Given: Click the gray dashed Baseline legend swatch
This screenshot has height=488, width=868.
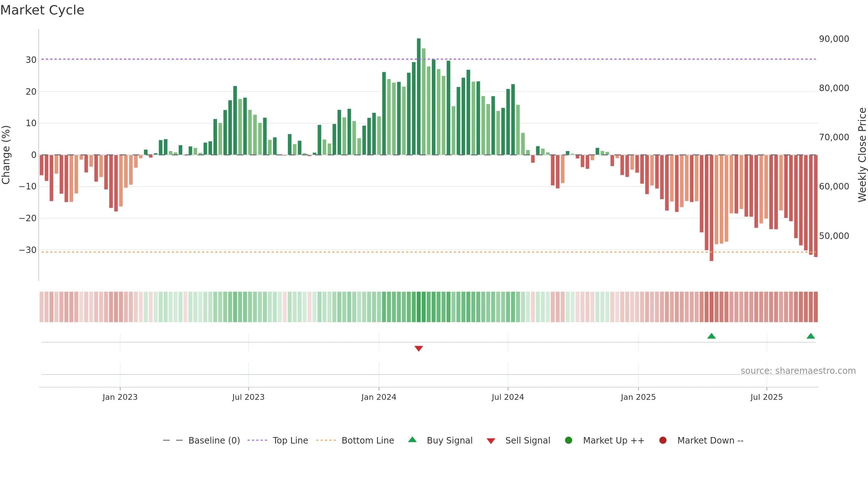Looking at the screenshot, I should pos(173,440).
